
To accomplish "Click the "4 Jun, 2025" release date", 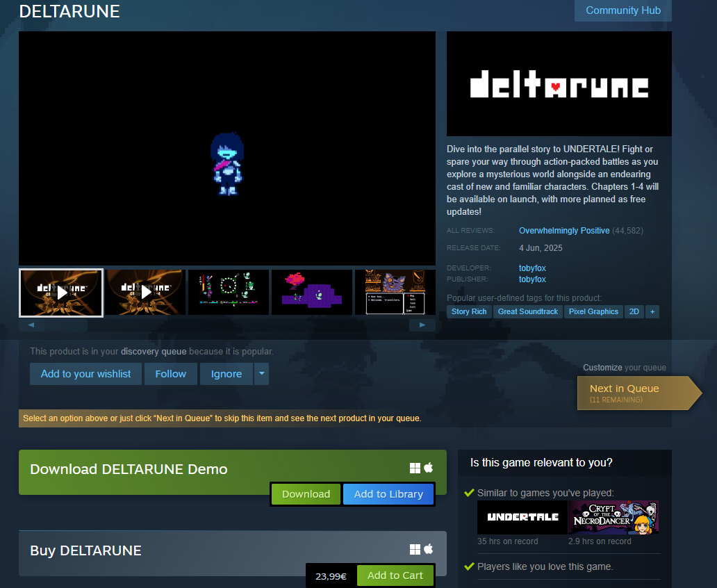I will (541, 248).
